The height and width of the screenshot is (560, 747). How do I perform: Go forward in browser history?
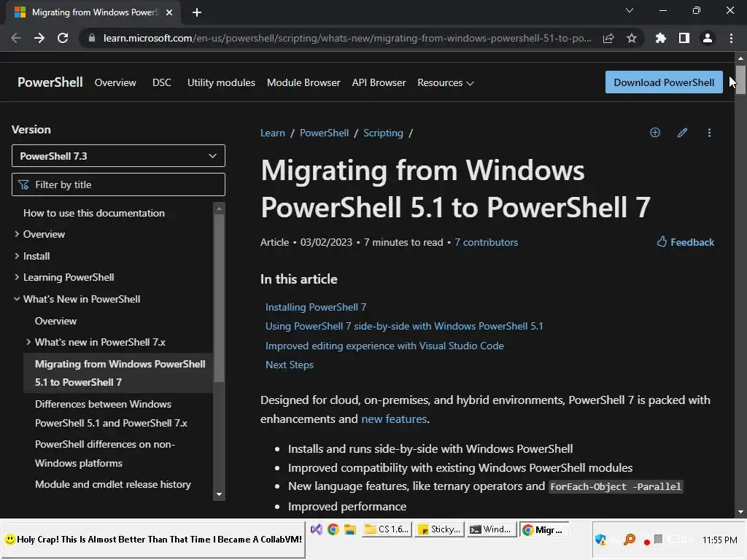tap(39, 38)
